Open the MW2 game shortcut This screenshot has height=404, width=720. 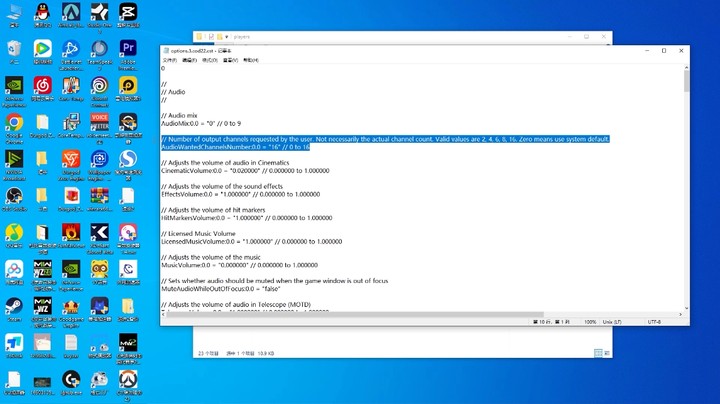(x=128, y=348)
